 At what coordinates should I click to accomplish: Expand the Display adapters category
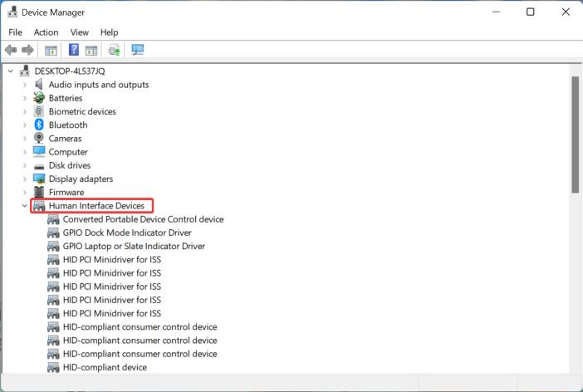click(x=25, y=179)
